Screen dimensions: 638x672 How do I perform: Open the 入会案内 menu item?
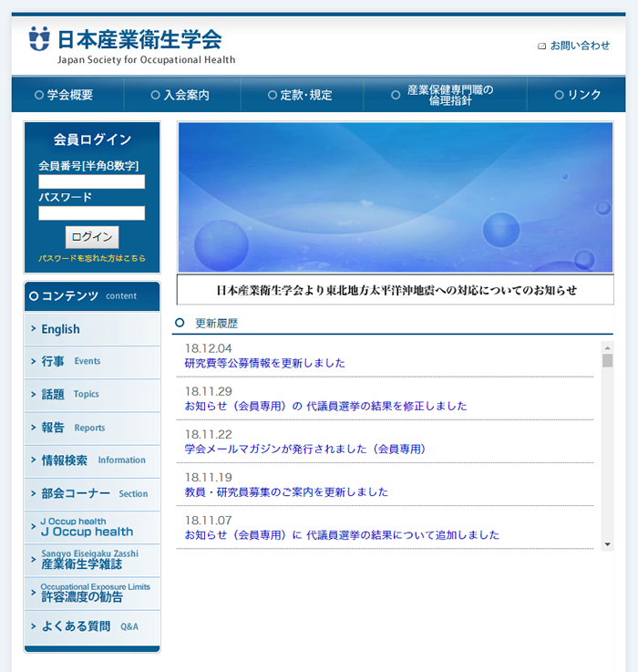coord(182,95)
